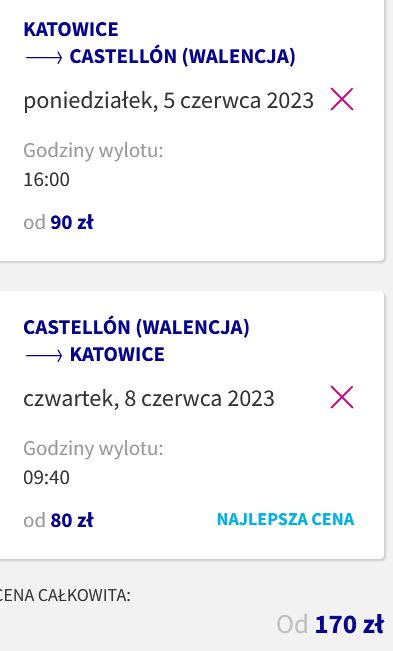Image resolution: width=393 pixels, height=651 pixels.
Task: Select CASTELLÓN (WALENCJA) origin in second card
Action: (x=137, y=328)
